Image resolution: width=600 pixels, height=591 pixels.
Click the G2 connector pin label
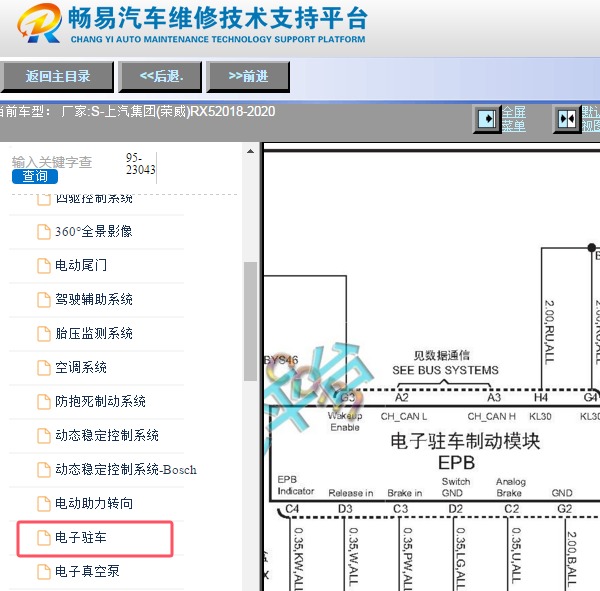point(564,509)
